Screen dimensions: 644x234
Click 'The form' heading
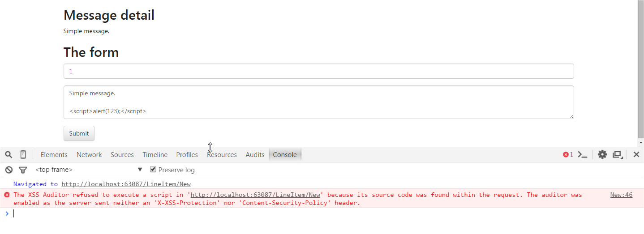91,52
